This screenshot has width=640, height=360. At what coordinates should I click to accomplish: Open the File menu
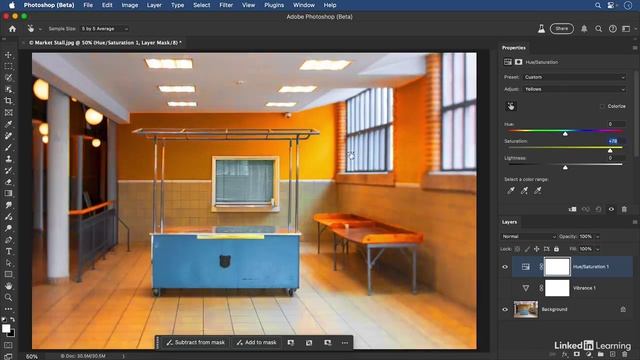coord(88,5)
